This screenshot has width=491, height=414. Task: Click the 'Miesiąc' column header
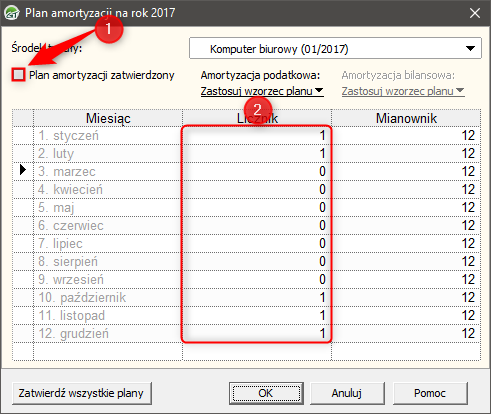coord(108,118)
